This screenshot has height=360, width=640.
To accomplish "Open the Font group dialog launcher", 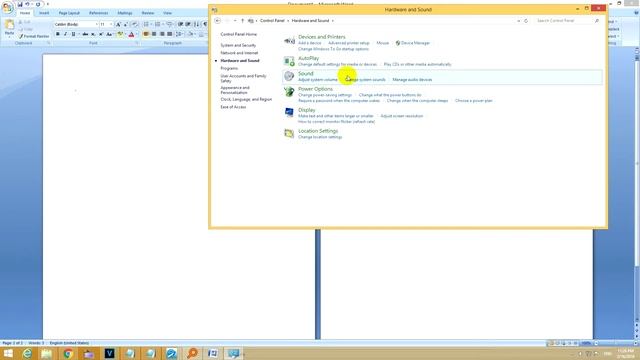I will [137, 43].
